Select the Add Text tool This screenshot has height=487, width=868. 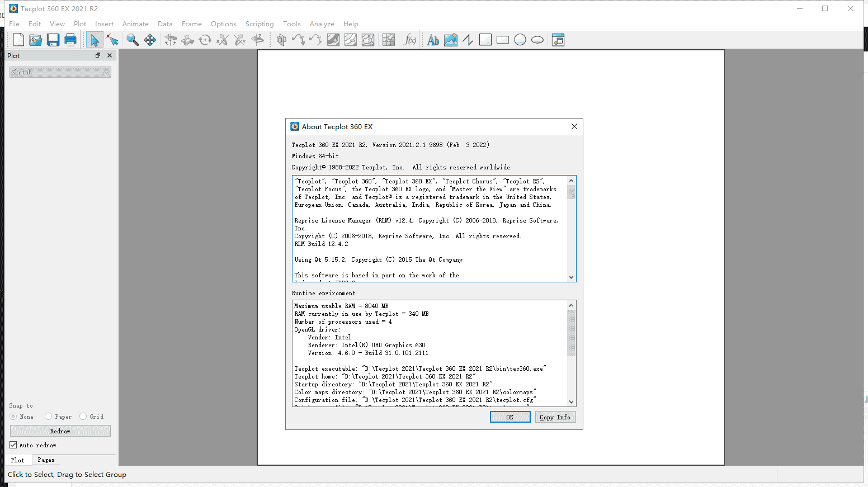pyautogui.click(x=433, y=40)
